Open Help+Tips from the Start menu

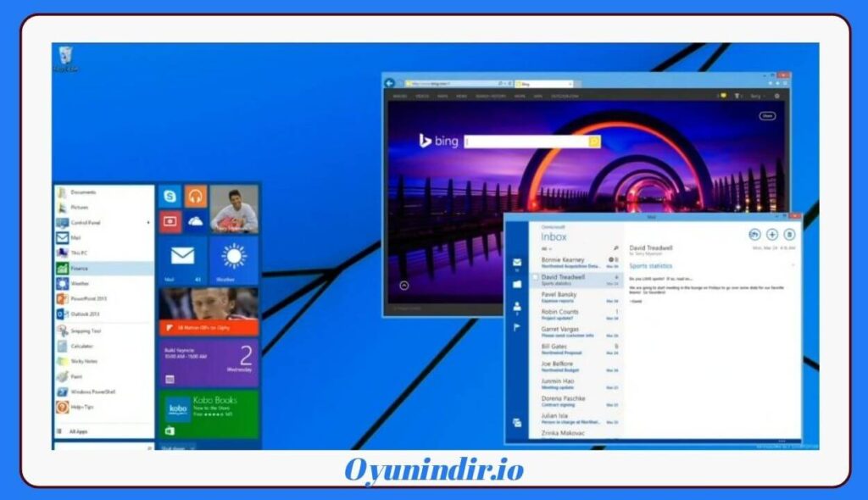pyautogui.click(x=104, y=407)
